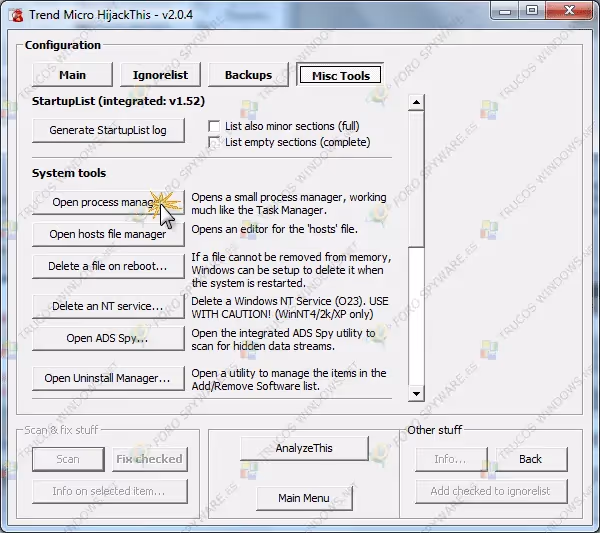Click the Back button
The width and height of the screenshot is (600, 533).
click(x=531, y=459)
